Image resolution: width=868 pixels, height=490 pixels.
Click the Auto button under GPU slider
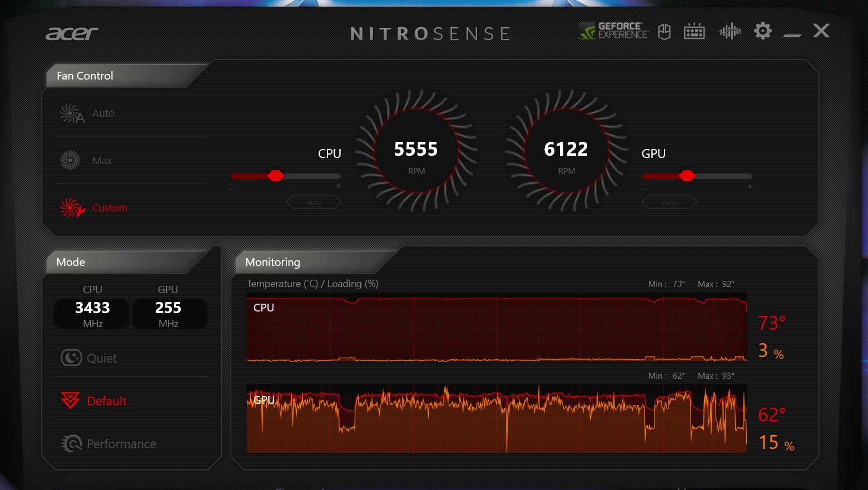point(669,202)
